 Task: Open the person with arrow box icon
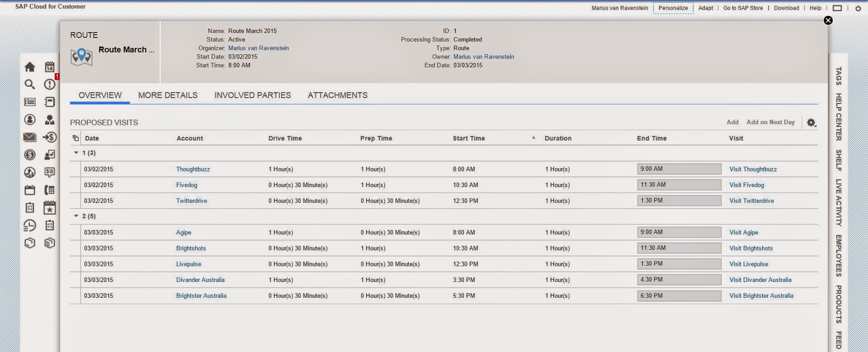[x=49, y=155]
